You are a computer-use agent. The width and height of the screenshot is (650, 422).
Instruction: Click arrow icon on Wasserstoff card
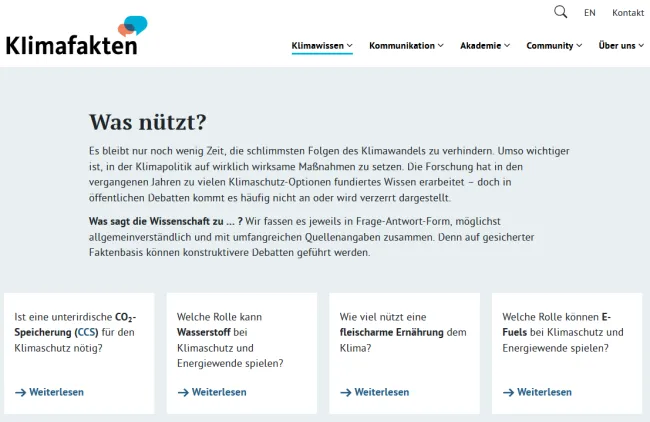coord(183,392)
